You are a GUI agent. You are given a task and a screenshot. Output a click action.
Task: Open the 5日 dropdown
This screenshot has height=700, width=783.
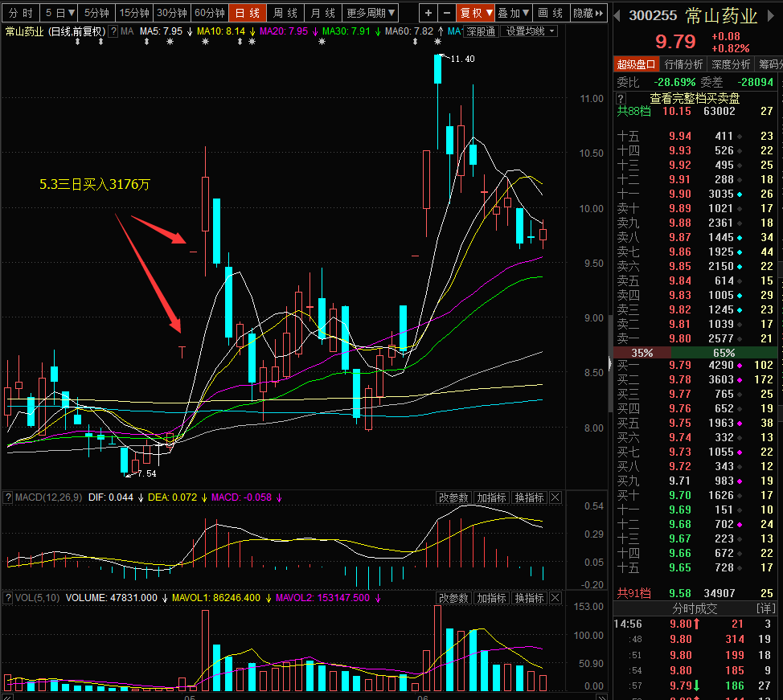[x=59, y=13]
